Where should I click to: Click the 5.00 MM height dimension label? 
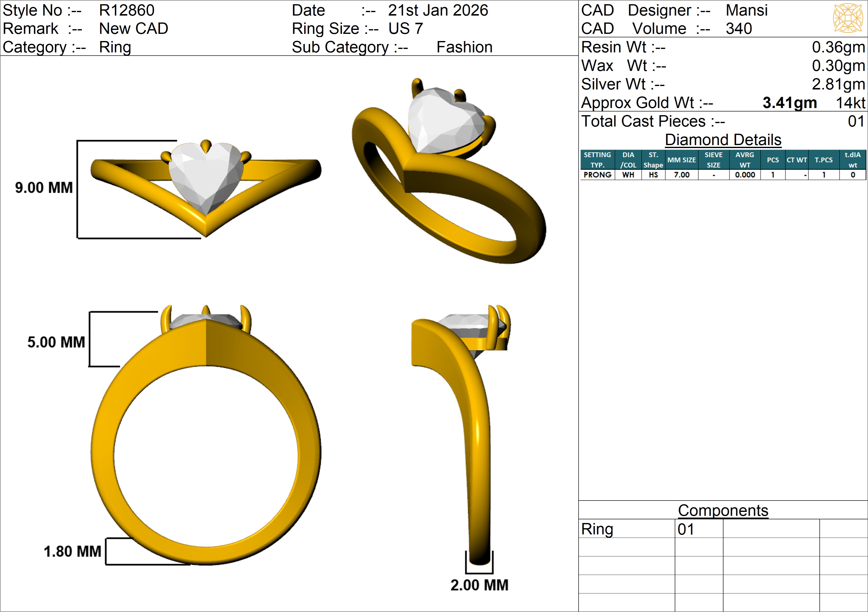coord(56,342)
